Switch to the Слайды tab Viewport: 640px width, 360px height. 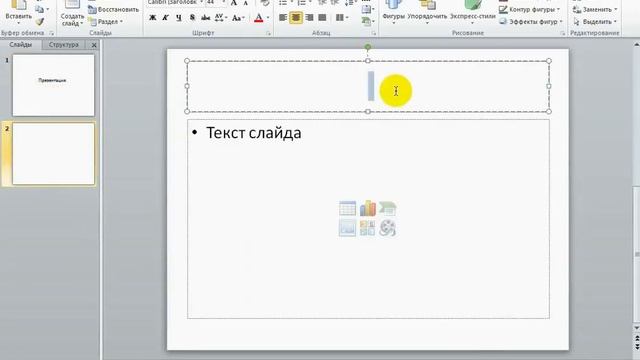pyautogui.click(x=21, y=45)
